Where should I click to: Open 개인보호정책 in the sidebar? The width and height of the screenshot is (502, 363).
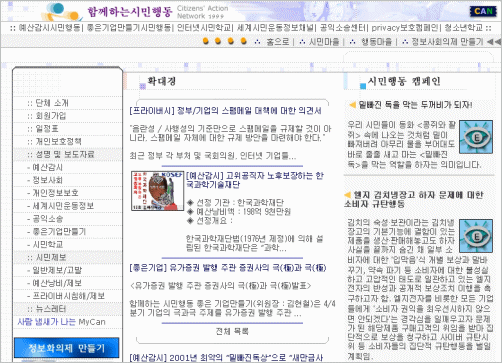tap(58, 141)
